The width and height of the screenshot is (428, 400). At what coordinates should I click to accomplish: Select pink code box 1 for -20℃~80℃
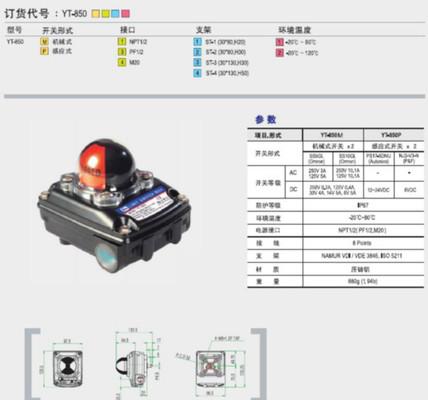280,42
